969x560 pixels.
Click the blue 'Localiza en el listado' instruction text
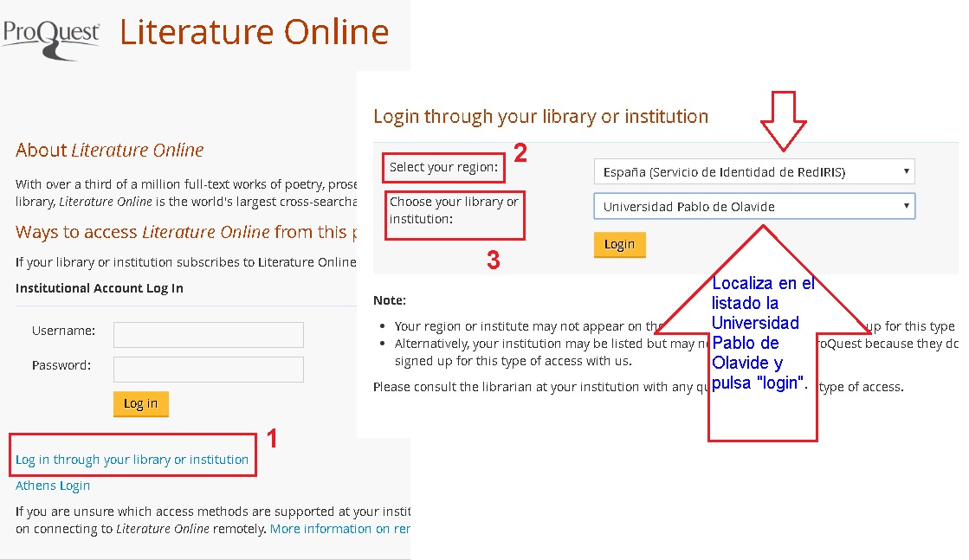pos(761,333)
